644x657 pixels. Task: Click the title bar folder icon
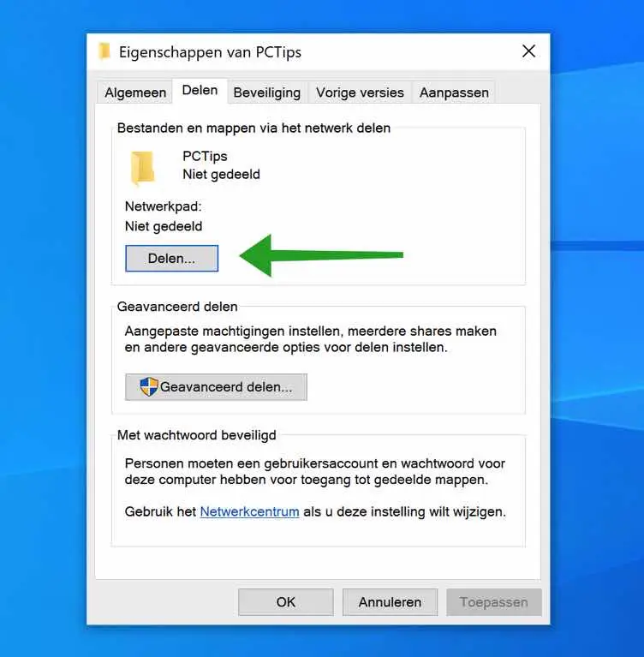[104, 51]
